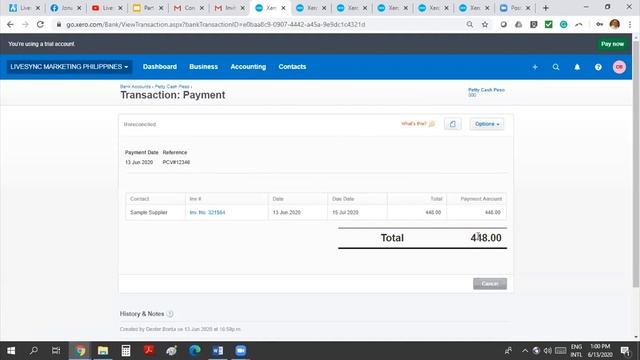Reload the page with the refresh icon
This screenshot has width=640, height=360.
click(40, 24)
